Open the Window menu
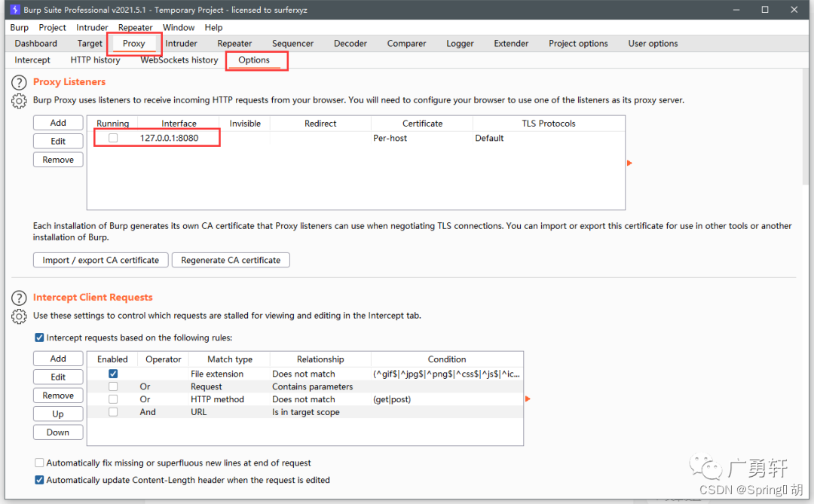Image resolution: width=814 pixels, height=504 pixels. point(179,28)
